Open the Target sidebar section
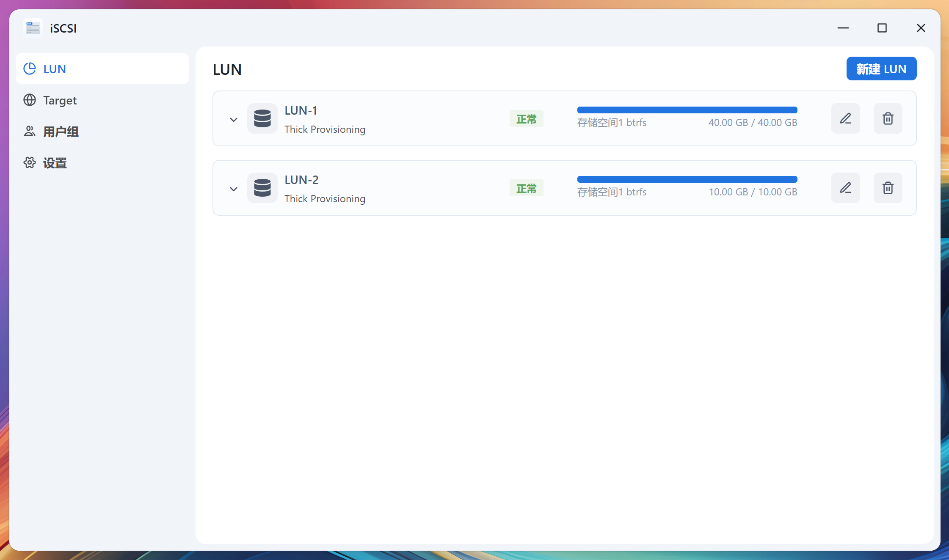The image size is (949, 560). pyautogui.click(x=60, y=100)
